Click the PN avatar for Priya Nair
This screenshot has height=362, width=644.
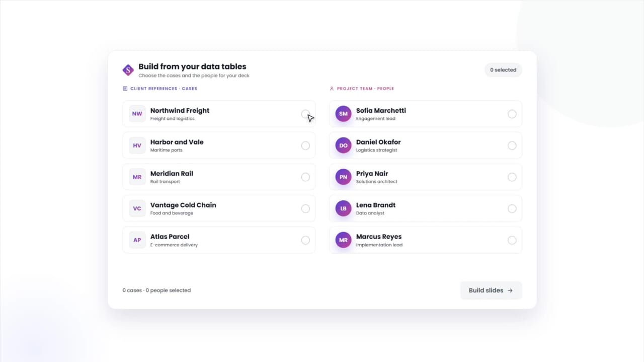(x=343, y=177)
